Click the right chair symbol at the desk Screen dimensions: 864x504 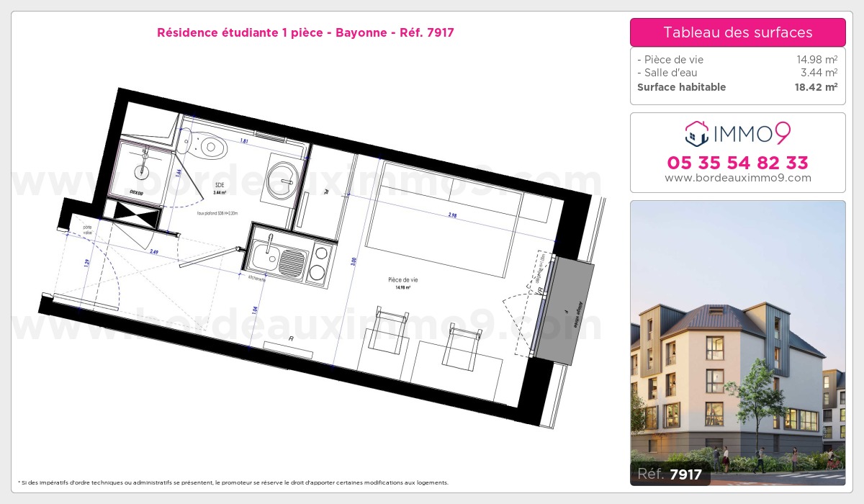coord(464,344)
